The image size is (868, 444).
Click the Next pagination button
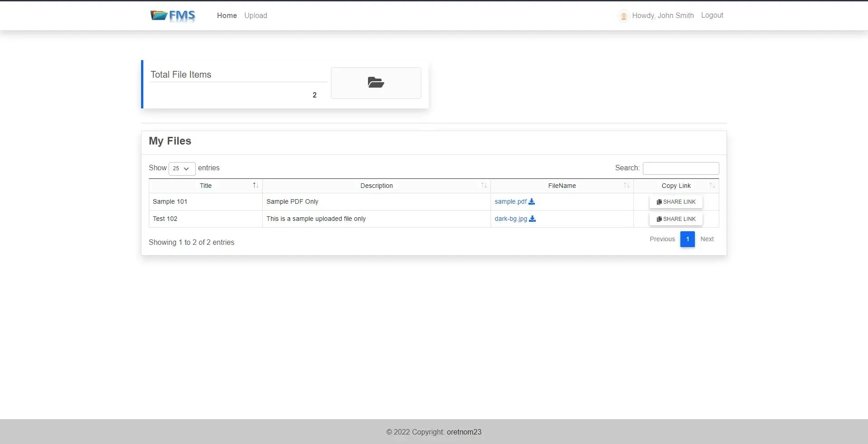coord(707,239)
